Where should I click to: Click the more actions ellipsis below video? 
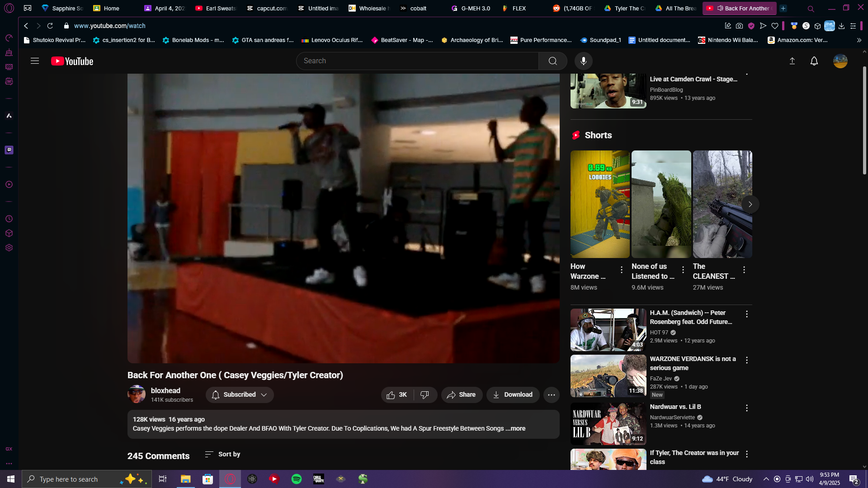click(x=551, y=395)
